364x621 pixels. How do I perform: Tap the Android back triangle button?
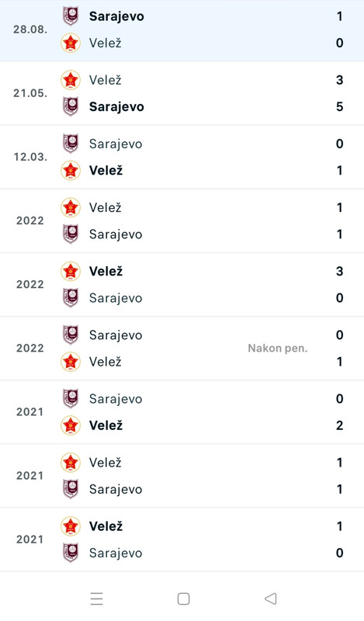271,598
